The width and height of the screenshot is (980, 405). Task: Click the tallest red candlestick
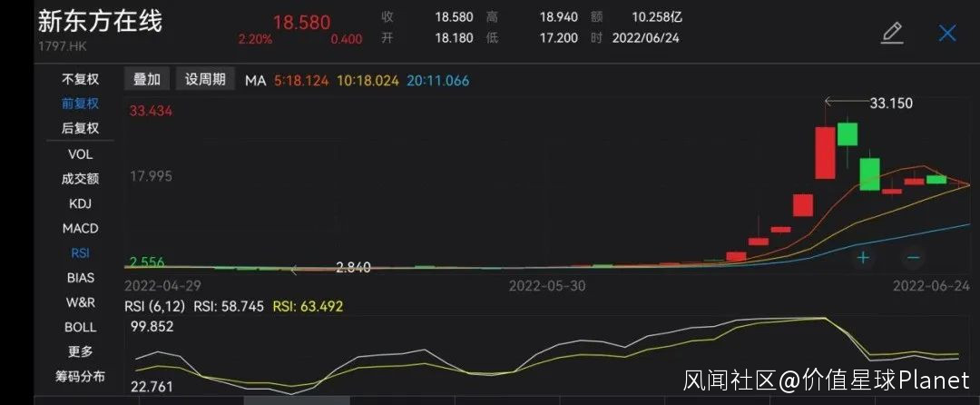tap(825, 153)
